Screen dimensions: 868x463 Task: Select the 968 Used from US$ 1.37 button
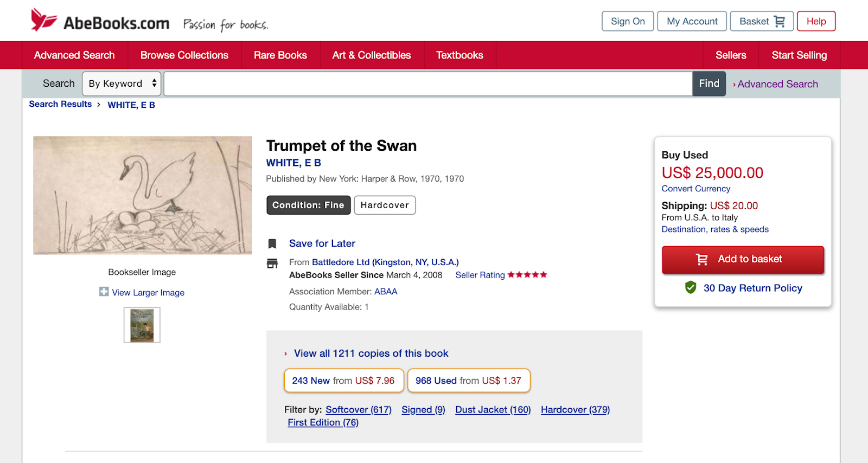(x=468, y=381)
